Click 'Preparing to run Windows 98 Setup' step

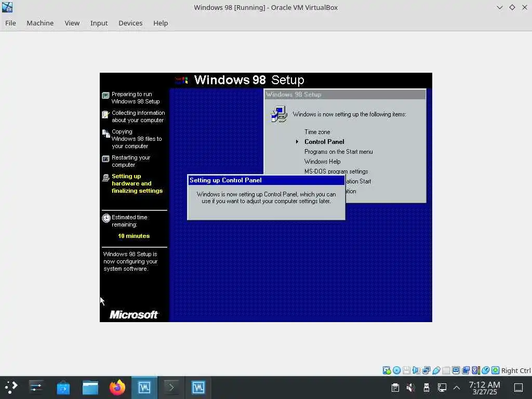[136, 98]
